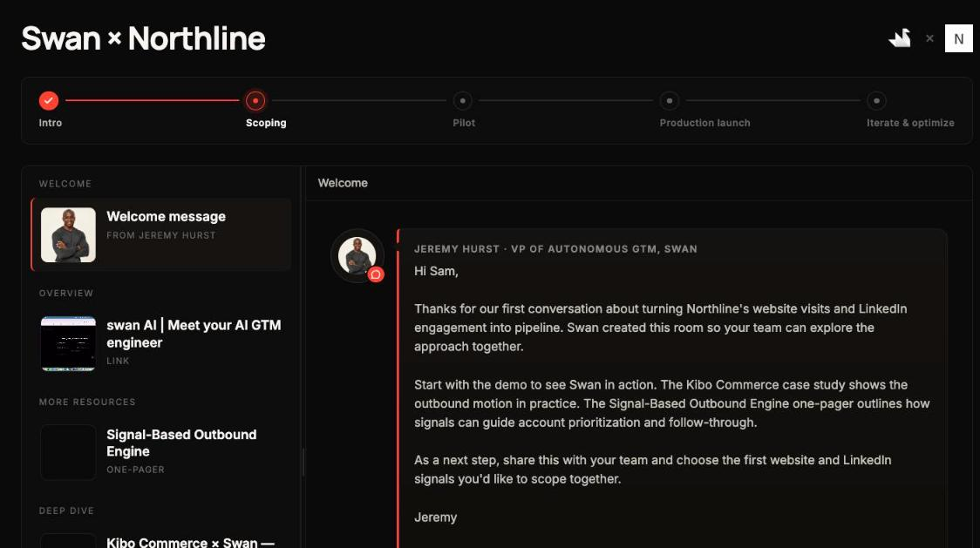Screen dimensions: 980x548
Task: Open the swan AI GTM engineer link
Action: click(161, 343)
